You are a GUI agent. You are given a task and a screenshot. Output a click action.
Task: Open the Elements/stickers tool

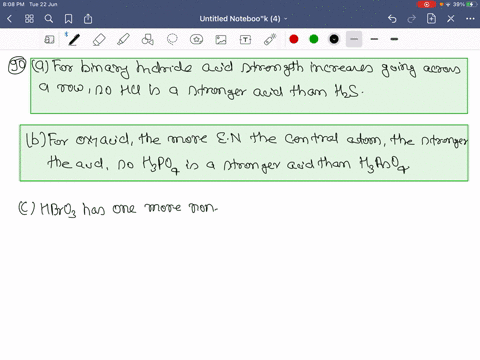(x=196, y=40)
